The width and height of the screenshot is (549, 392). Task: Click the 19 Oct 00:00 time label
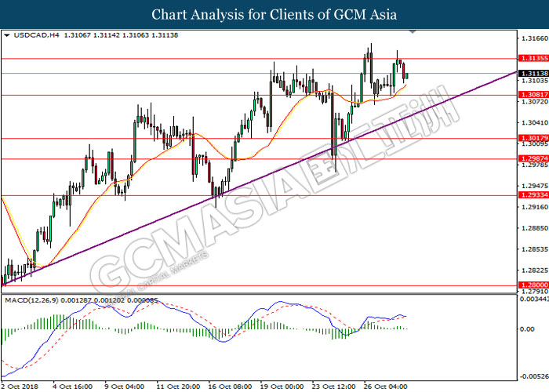(x=282, y=387)
